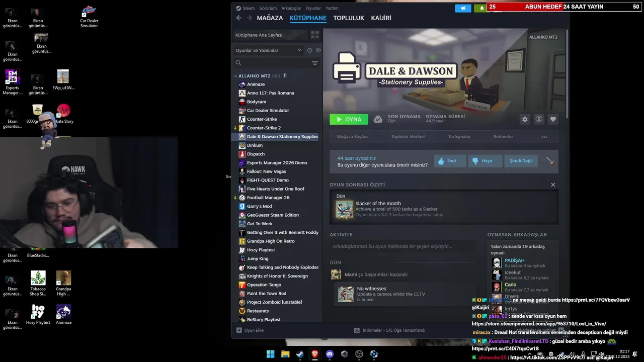Select Dinkum in library list
Image resolution: width=644 pixels, height=362 pixels.
click(255, 145)
